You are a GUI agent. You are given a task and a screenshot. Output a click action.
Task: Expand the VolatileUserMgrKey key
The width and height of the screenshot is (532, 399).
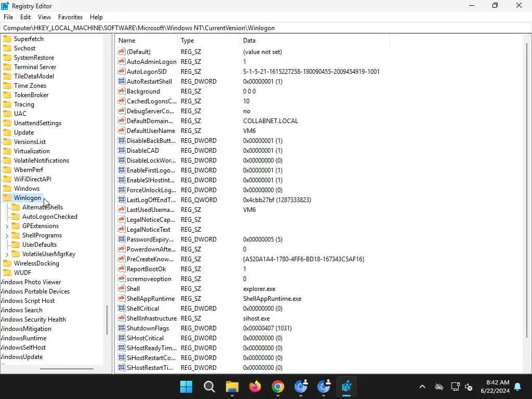[x=7, y=254]
